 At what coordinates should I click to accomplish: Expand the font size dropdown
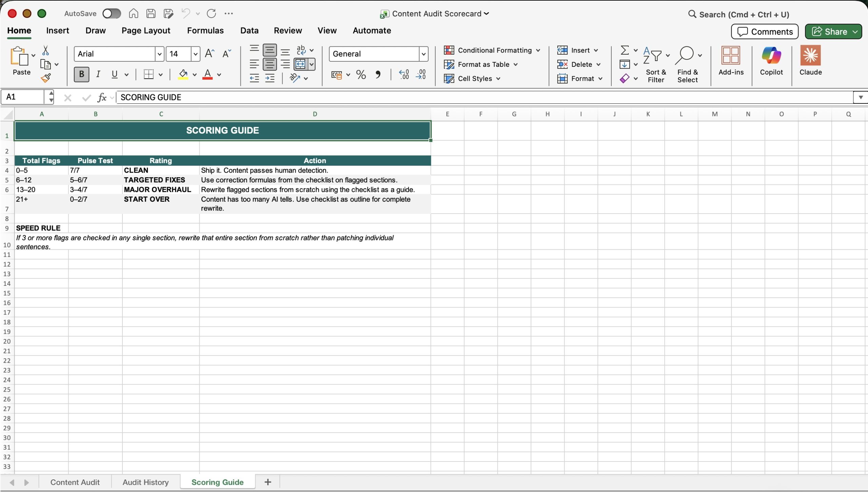[195, 54]
